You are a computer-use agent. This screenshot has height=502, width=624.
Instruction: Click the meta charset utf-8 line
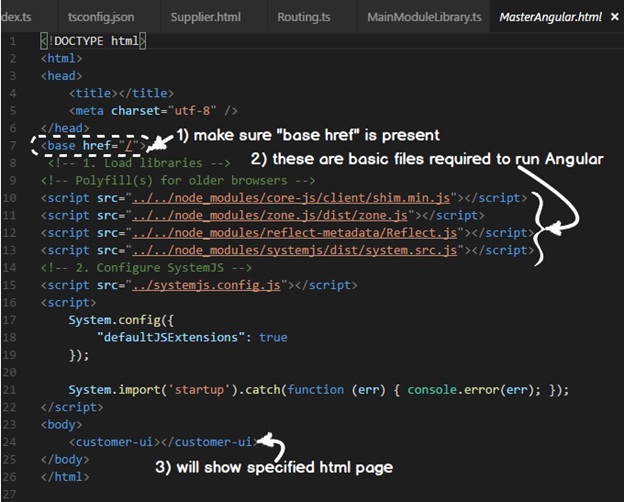153,111
